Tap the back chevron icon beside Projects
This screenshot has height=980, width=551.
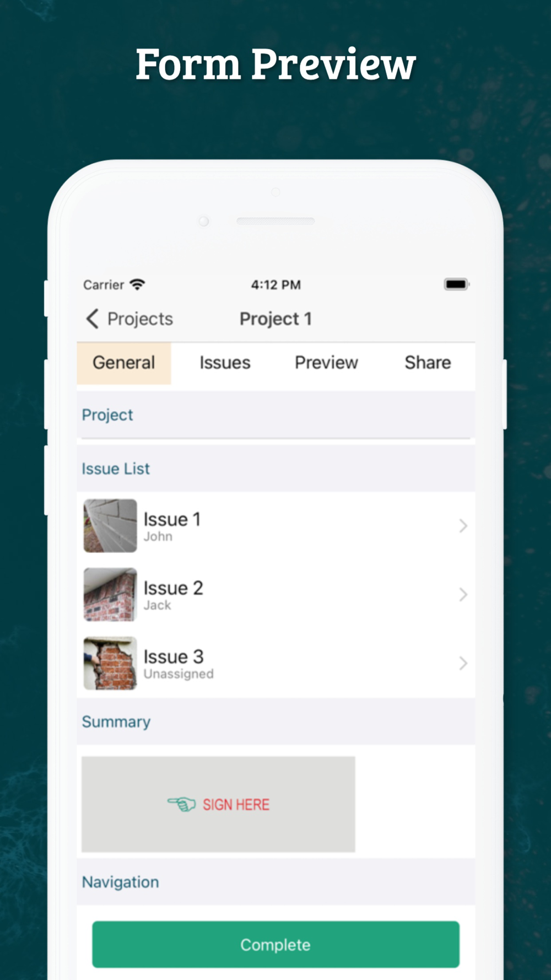pos(93,319)
